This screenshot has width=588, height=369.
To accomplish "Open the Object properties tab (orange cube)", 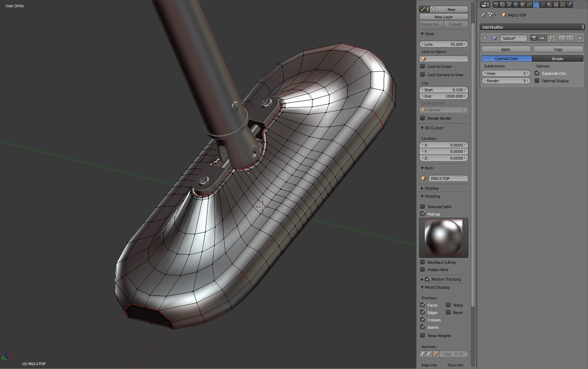I will [522, 4].
